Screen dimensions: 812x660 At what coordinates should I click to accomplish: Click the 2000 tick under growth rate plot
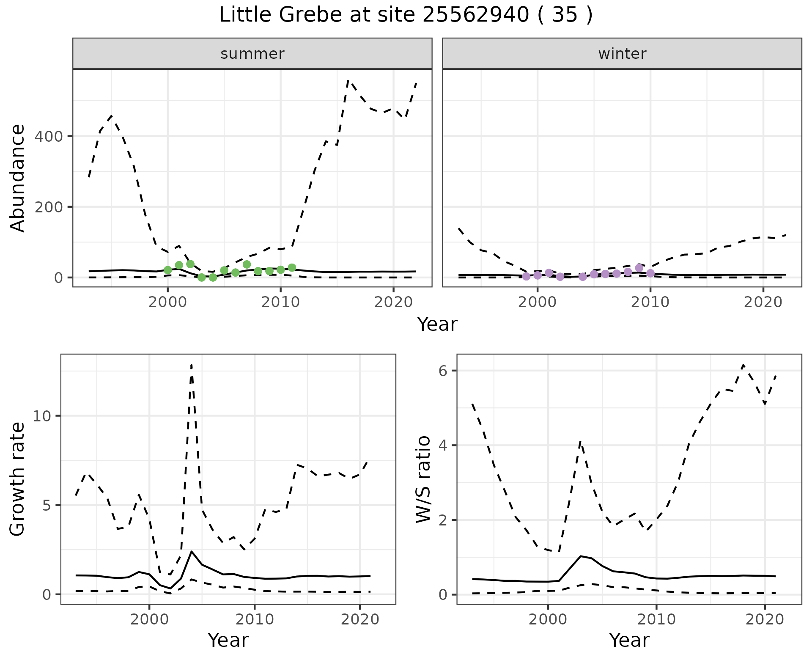coord(149,619)
